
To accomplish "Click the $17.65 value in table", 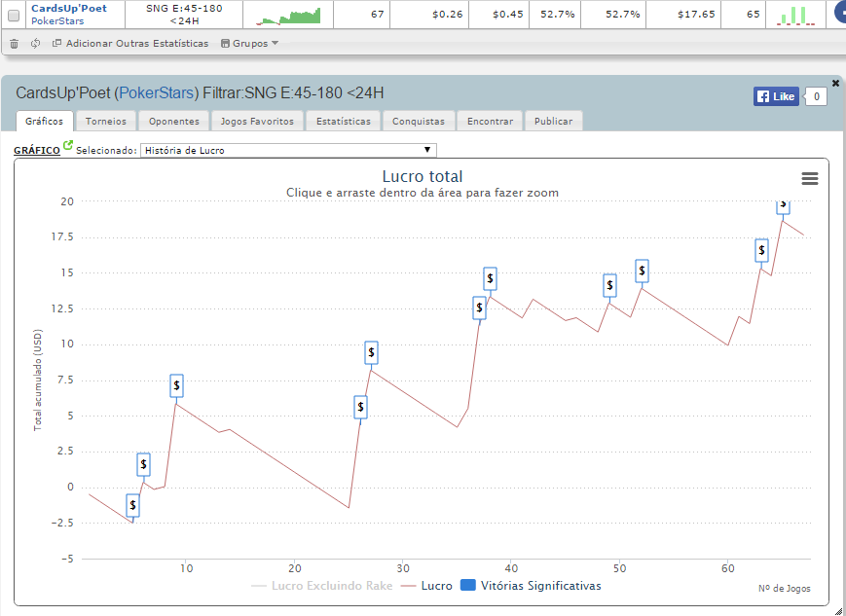I will click(696, 14).
